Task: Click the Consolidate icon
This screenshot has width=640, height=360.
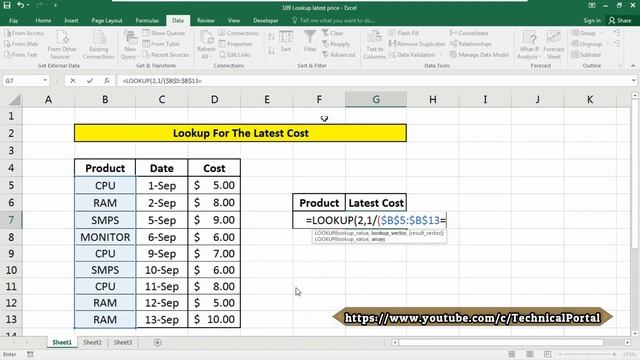Action: [469, 33]
